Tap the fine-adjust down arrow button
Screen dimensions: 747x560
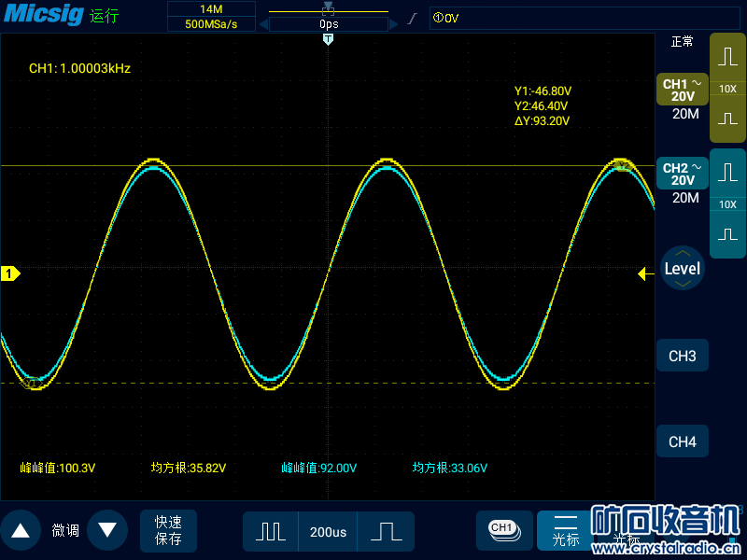tap(107, 530)
